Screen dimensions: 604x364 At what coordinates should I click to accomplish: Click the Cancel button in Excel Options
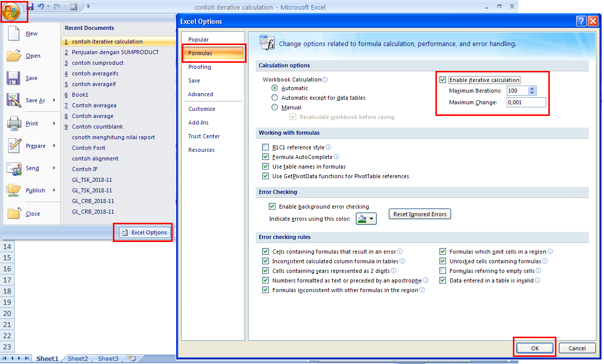[x=577, y=348]
